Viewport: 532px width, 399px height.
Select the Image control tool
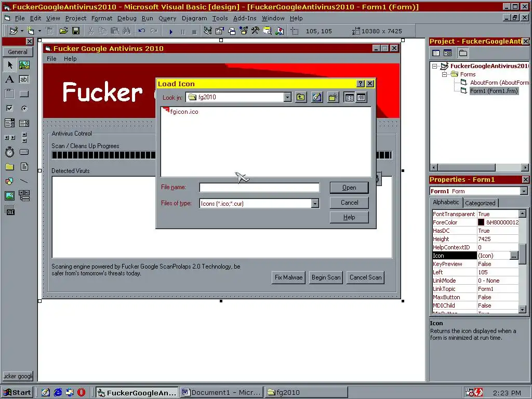(10, 196)
